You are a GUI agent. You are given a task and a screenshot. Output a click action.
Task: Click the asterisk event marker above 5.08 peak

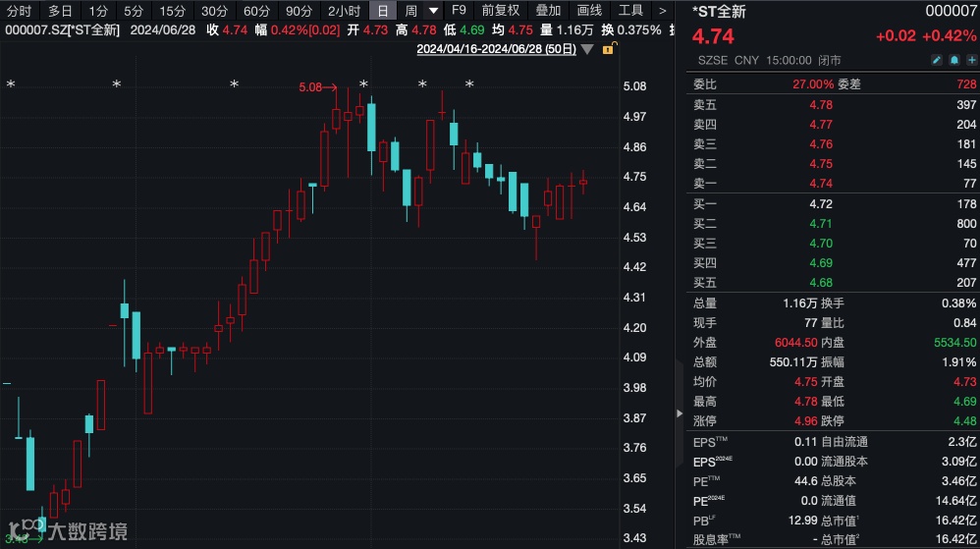point(363,83)
